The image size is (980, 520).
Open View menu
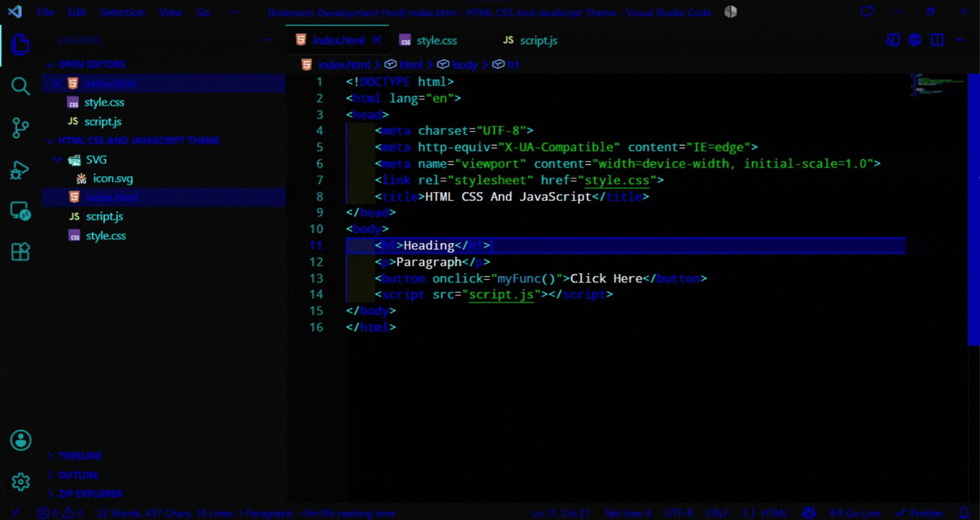pyautogui.click(x=170, y=12)
